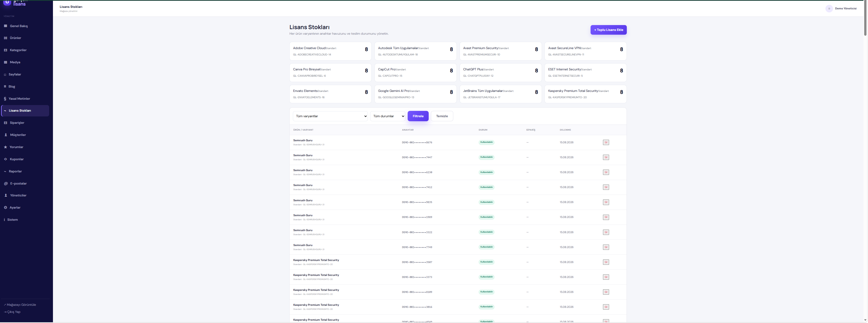Select the ChatGPT Plus stock card
The image size is (868, 323).
coord(500,72)
